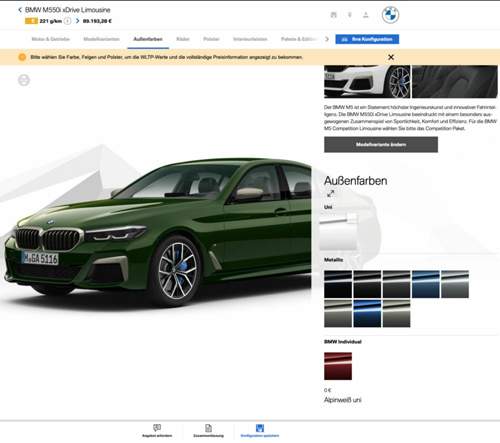
Task: Click the BMW roundel logo
Action: coord(390,15)
